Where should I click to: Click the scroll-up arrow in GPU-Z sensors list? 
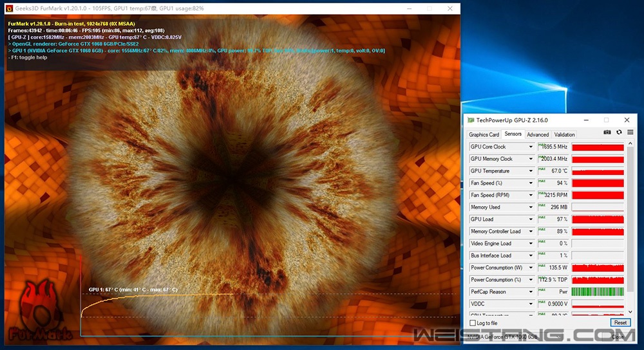pos(630,143)
